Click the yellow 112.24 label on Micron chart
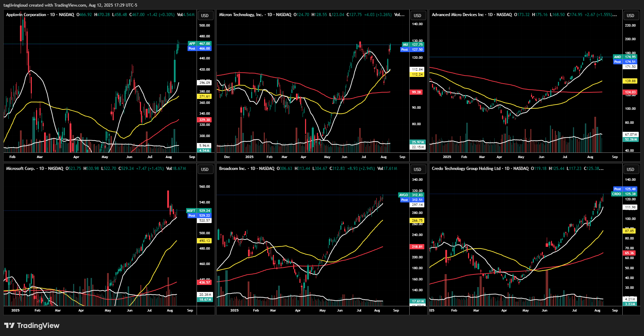644x336 pixels. pos(417,74)
